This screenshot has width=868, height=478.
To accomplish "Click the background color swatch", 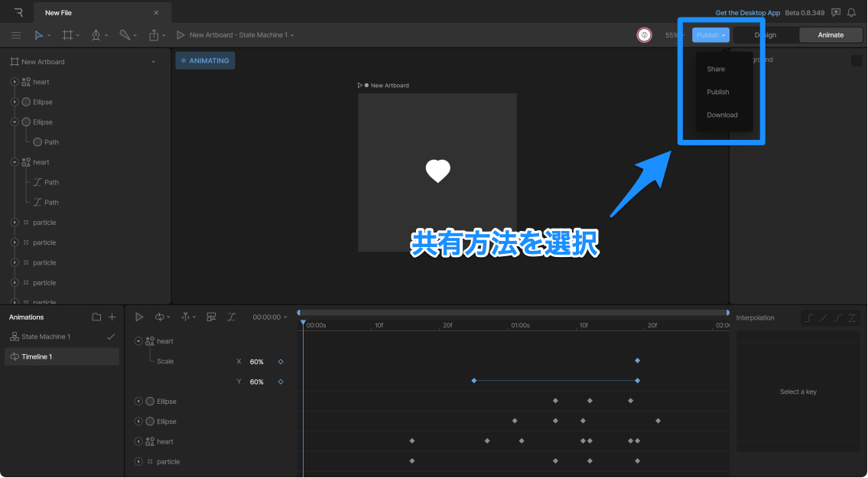I will pos(857,60).
